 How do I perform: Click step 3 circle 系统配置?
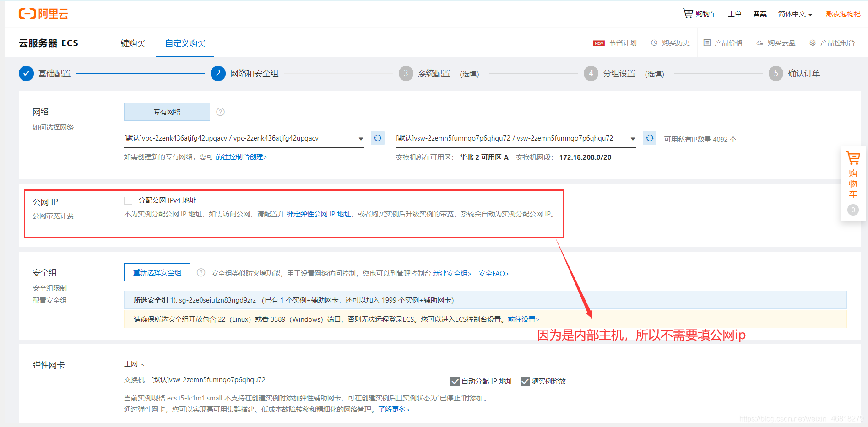[406, 74]
